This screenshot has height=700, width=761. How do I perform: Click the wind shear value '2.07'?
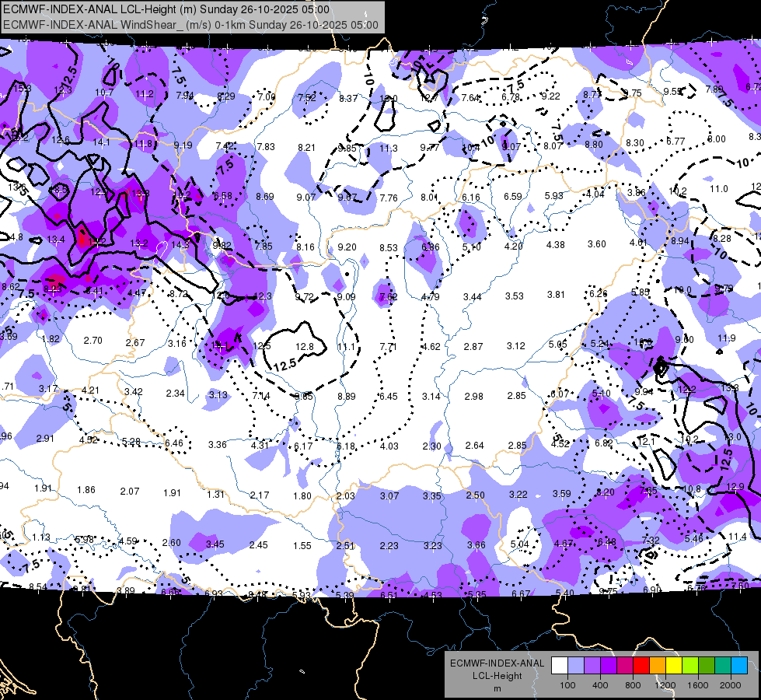130,492
